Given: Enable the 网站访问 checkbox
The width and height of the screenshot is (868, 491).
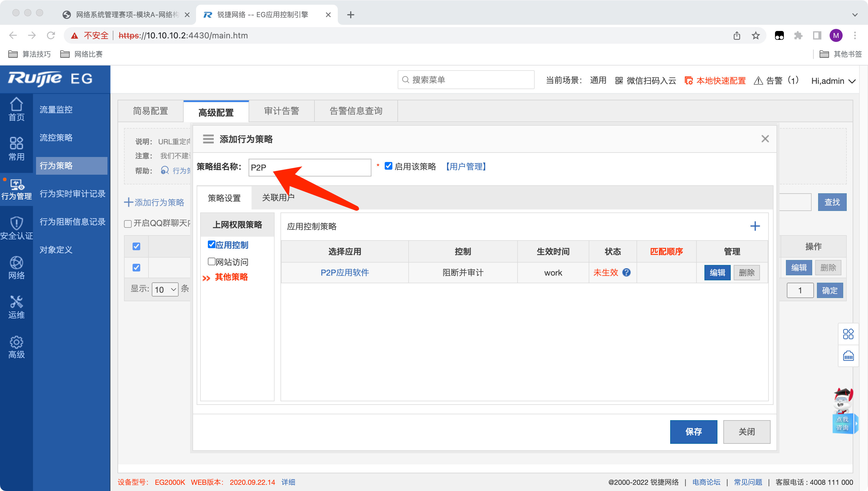Looking at the screenshot, I should tap(211, 261).
